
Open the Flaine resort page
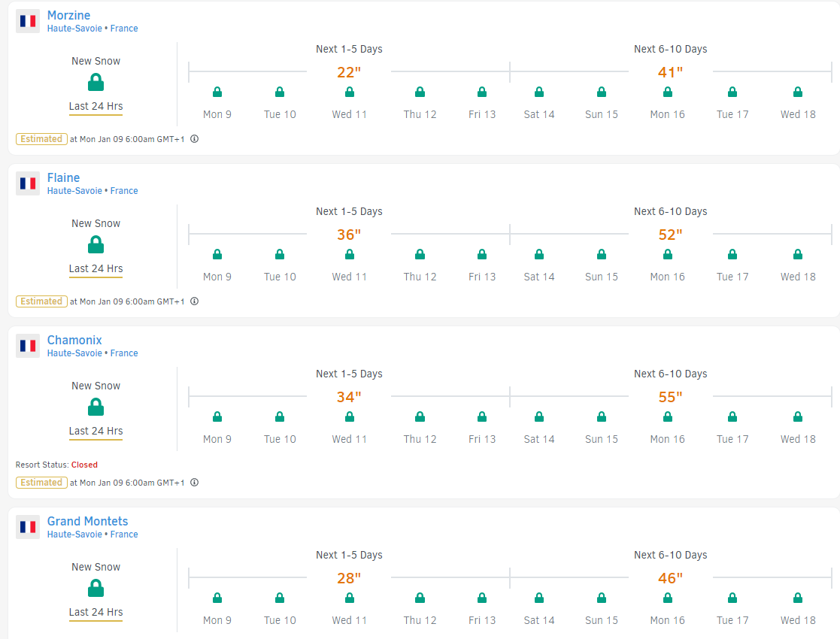pyautogui.click(x=63, y=177)
